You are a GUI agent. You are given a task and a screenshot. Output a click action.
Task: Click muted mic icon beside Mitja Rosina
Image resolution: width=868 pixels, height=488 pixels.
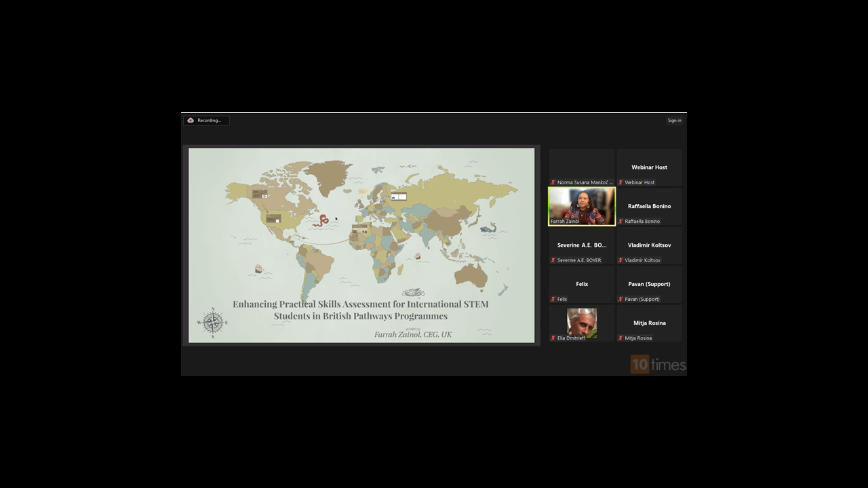tap(620, 338)
